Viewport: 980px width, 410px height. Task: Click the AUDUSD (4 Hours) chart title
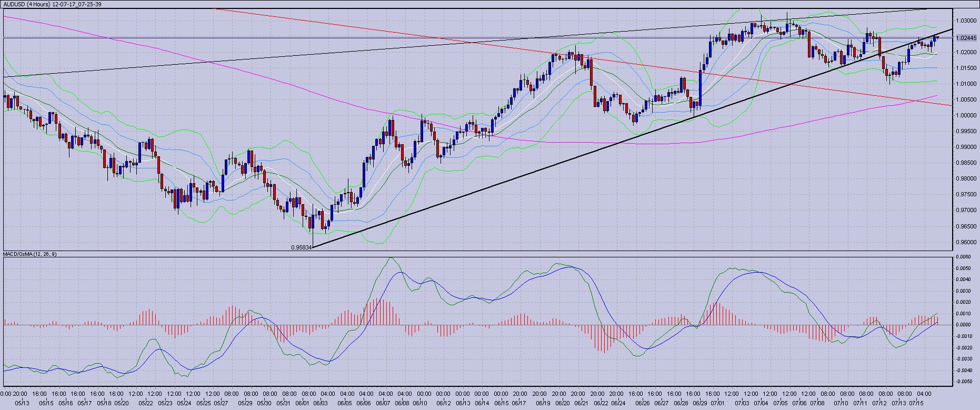coord(53,4)
